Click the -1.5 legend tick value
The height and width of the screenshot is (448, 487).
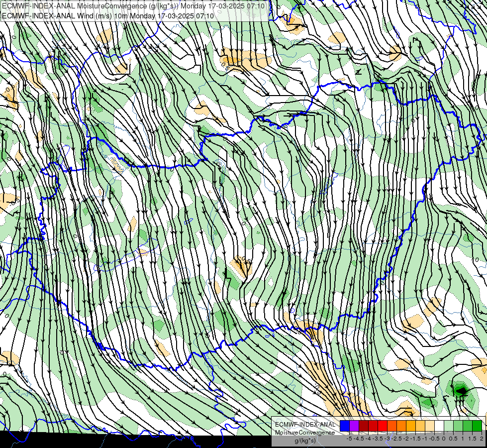tap(415, 439)
